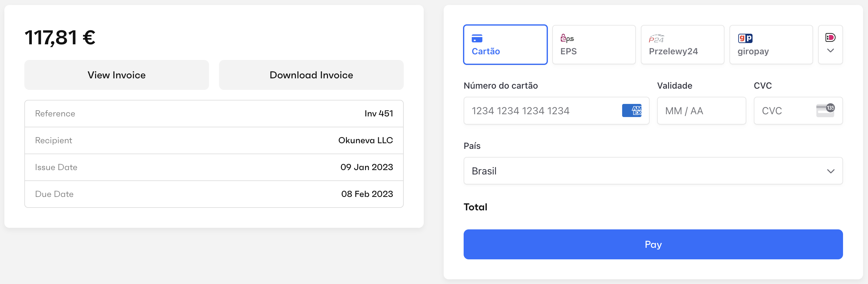The image size is (868, 284).
Task: Focus the Validade MM / AA field
Action: point(701,110)
